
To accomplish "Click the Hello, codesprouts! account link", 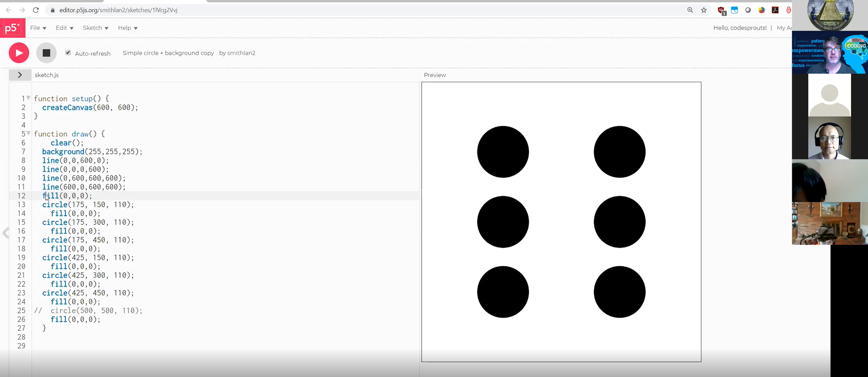I will [x=739, y=28].
